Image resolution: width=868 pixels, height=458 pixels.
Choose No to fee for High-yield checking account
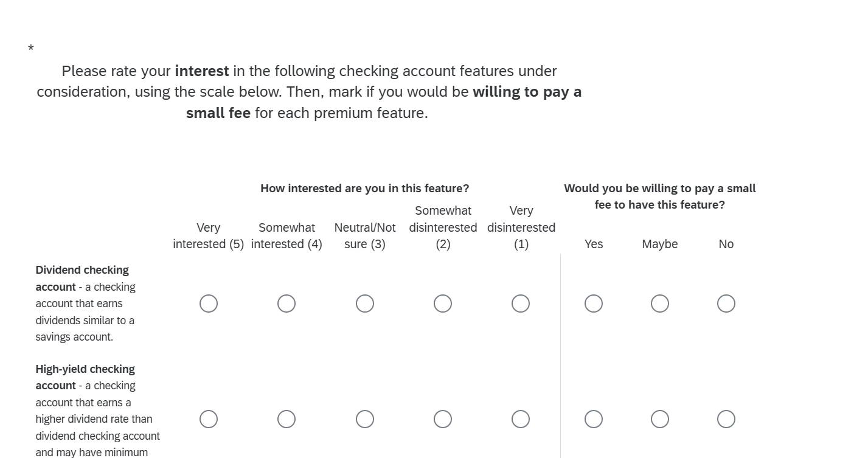tap(726, 419)
